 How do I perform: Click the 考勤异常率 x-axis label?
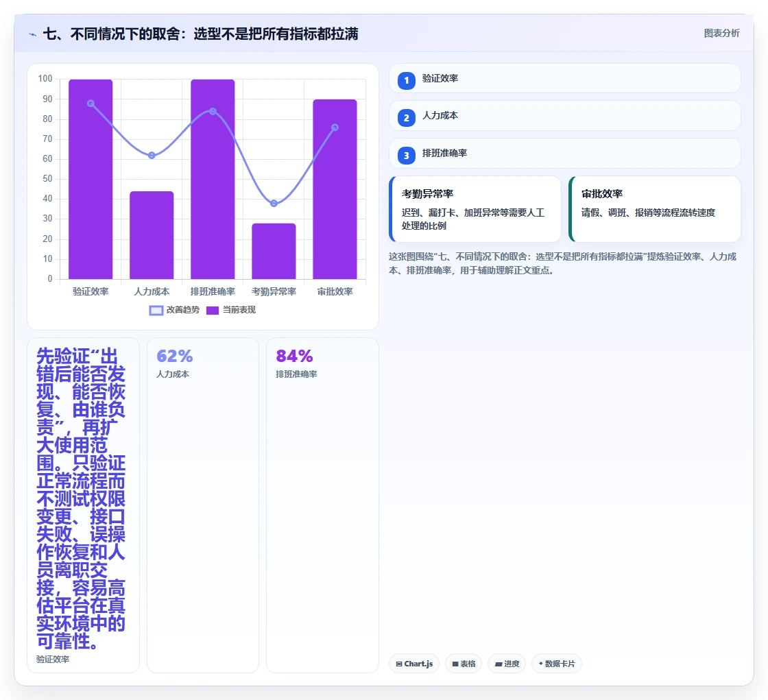click(x=274, y=291)
